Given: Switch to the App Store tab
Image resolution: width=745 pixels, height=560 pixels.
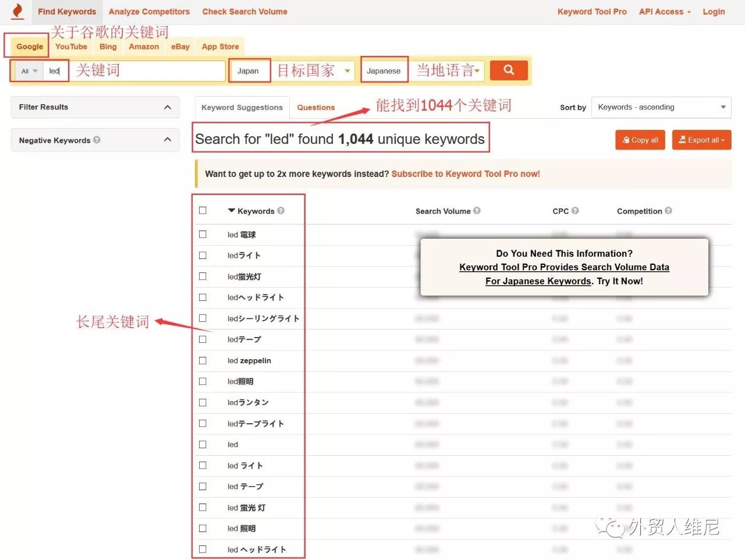Looking at the screenshot, I should [221, 47].
